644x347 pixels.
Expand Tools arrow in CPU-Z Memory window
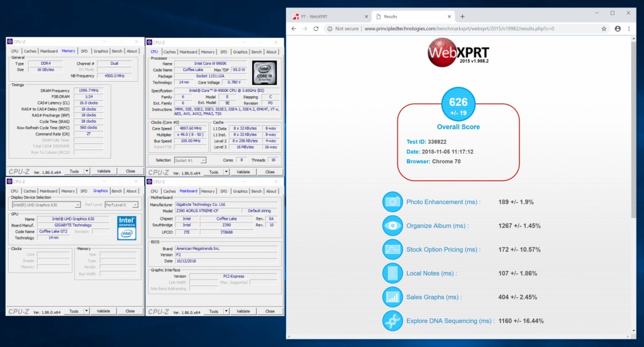[x=87, y=171]
